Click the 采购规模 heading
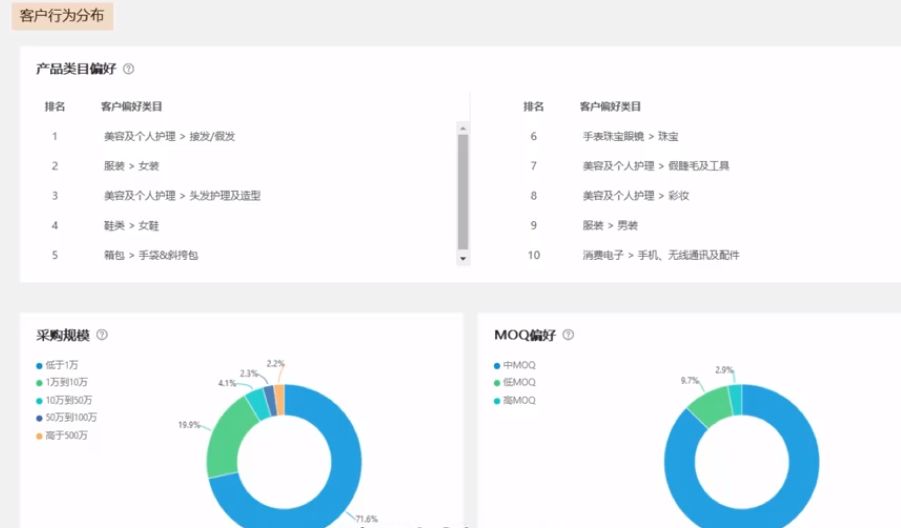901x528 pixels. tap(63, 335)
